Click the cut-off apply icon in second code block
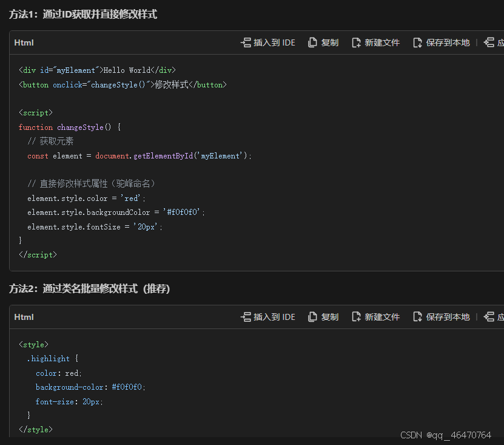504x445 pixels. pyautogui.click(x=489, y=317)
